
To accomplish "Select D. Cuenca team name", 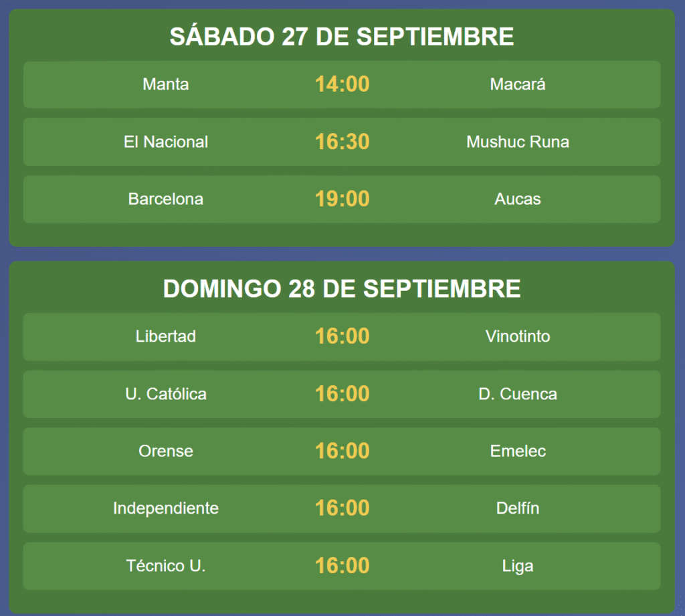I will [517, 394].
